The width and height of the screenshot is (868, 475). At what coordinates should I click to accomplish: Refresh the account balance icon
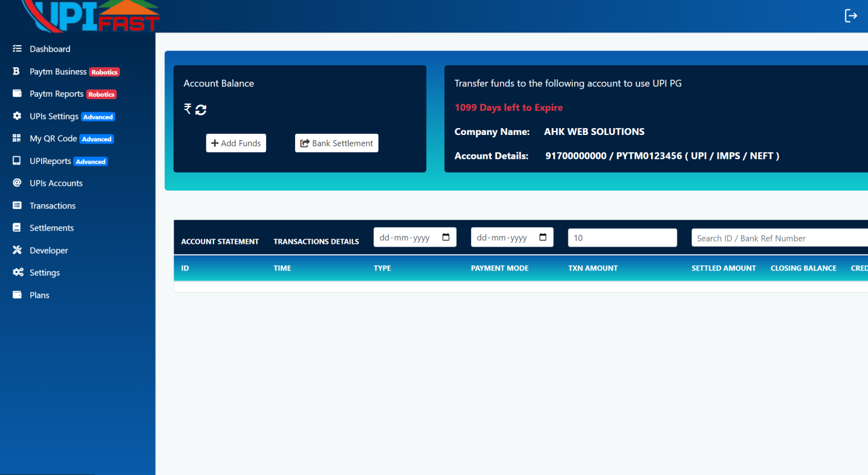click(x=201, y=109)
